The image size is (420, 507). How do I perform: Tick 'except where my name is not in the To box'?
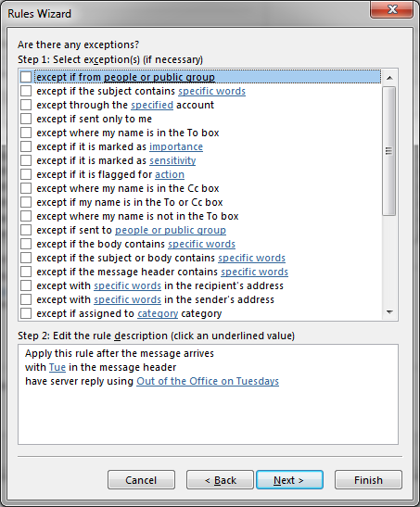(x=26, y=216)
